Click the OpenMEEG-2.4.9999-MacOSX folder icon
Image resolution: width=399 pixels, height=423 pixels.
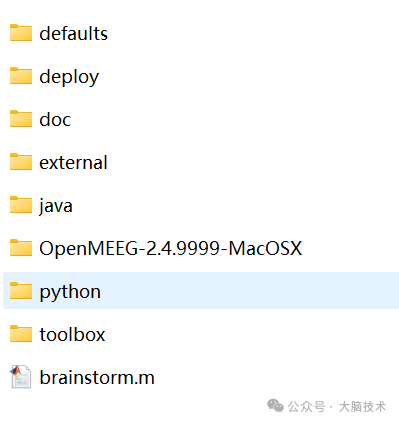click(x=21, y=248)
